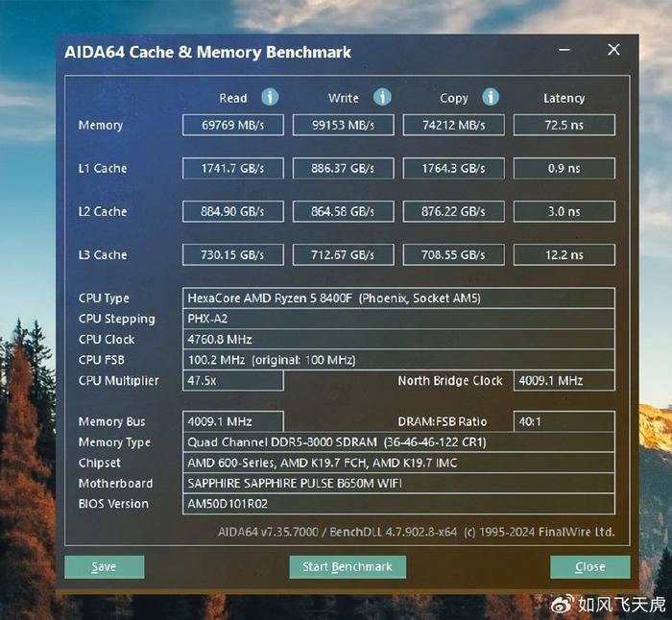Click BIOS Version value AM50D101R02

point(398,504)
